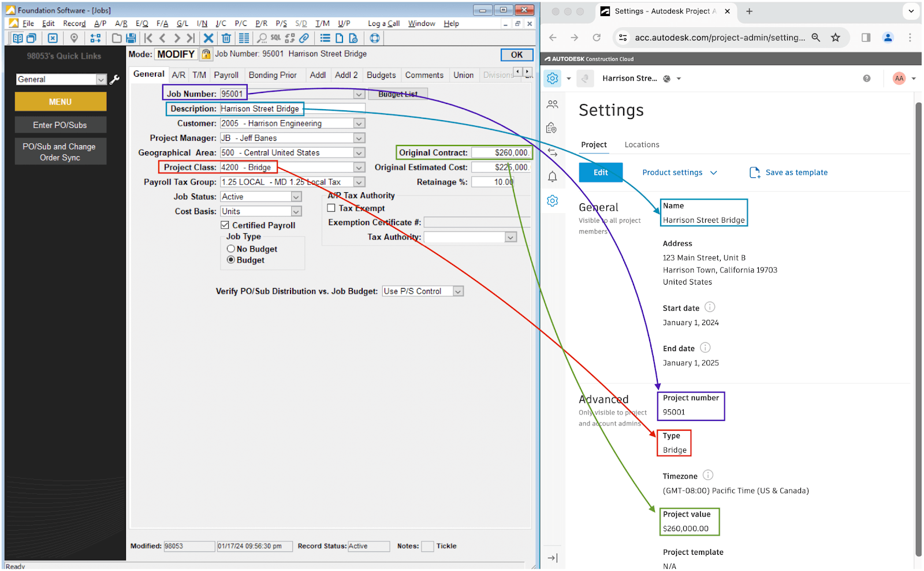Open the A/P menu
The height and width of the screenshot is (571, 924).
pos(100,24)
